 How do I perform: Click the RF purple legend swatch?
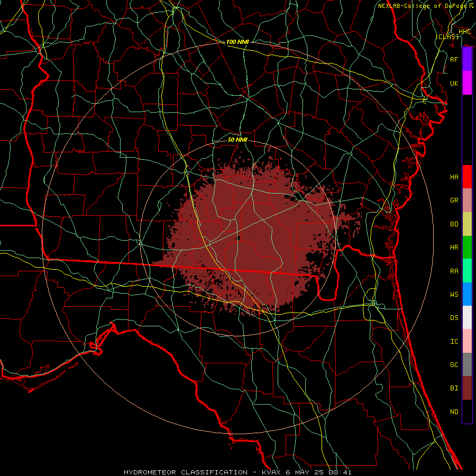coord(467,59)
